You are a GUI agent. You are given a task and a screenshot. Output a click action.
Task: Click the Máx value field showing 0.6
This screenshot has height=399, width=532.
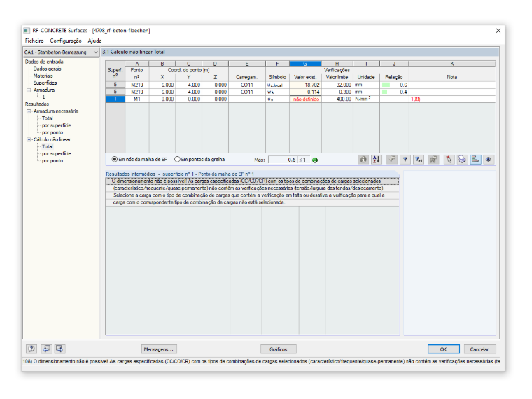pos(283,160)
